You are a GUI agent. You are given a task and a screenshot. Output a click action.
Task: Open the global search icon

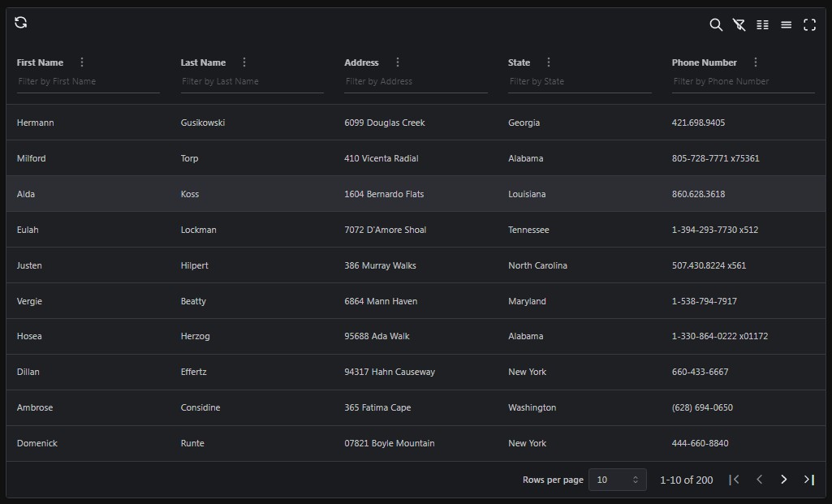click(x=716, y=25)
